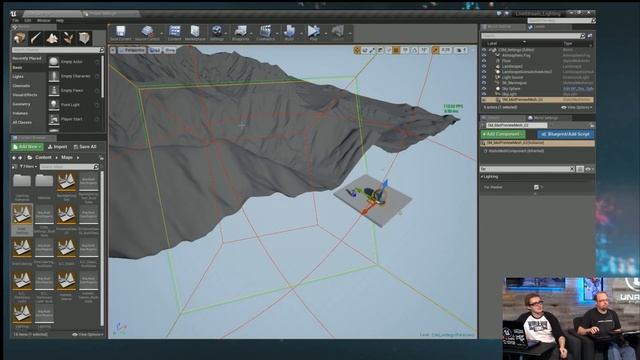
Task: Open View Options in World Outliner
Action: (577, 107)
